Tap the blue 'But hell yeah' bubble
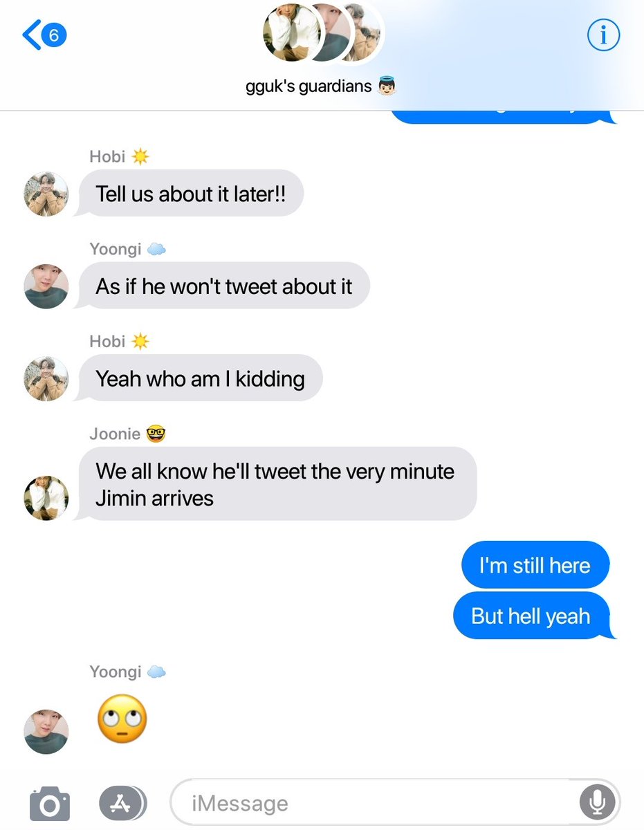644x830 pixels. point(533,616)
